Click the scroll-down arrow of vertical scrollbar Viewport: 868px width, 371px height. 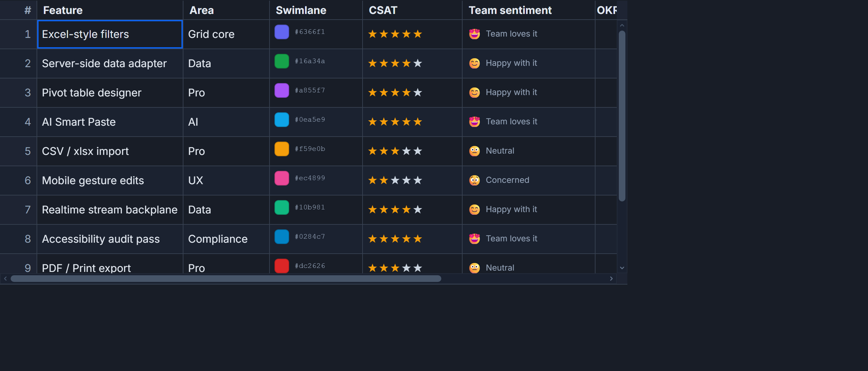coord(622,268)
